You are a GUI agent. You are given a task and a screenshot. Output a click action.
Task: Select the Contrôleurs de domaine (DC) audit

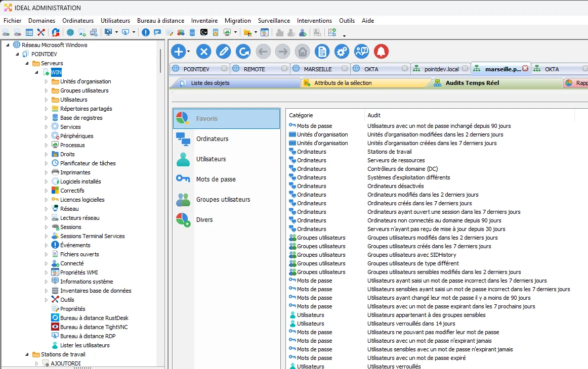pyautogui.click(x=402, y=169)
